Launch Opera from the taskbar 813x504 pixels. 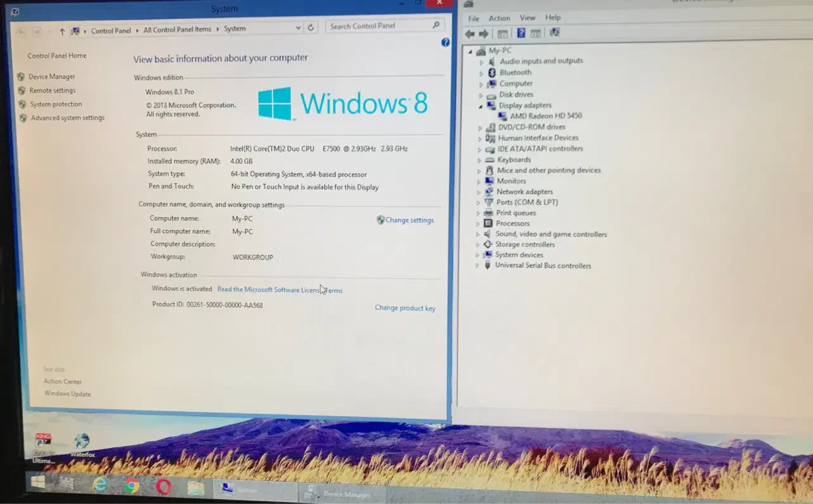164,486
